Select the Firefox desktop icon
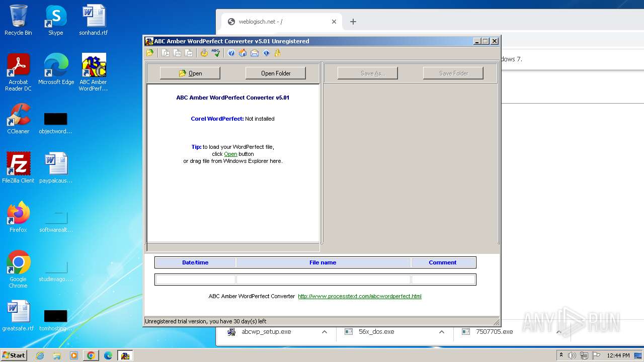Viewport: 644px width, 362px height. (18, 217)
